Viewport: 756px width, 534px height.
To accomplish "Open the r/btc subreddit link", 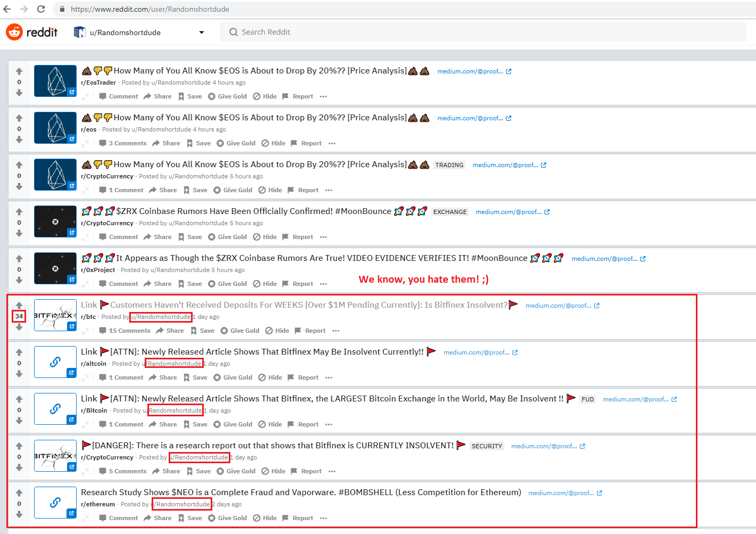I will point(88,317).
